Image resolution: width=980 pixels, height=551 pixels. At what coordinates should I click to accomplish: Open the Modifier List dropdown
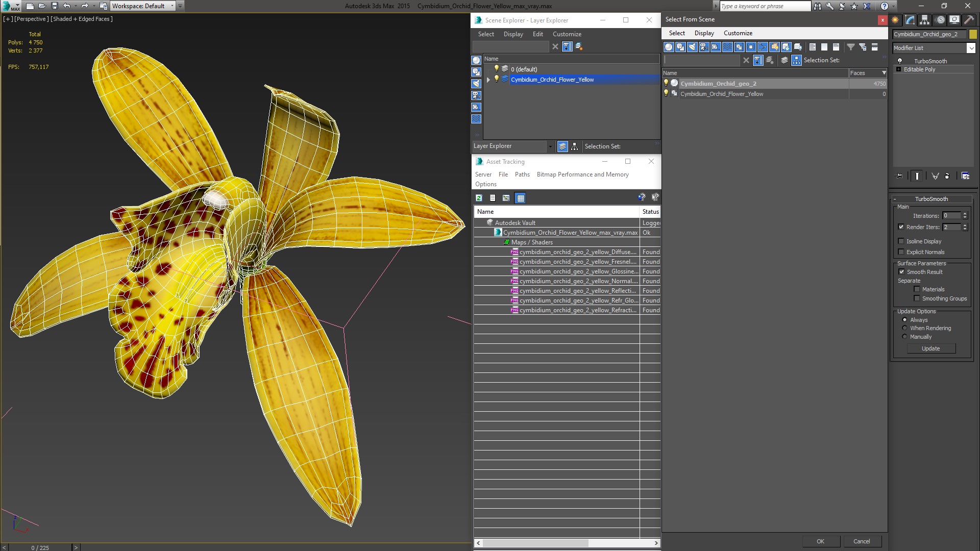970,48
